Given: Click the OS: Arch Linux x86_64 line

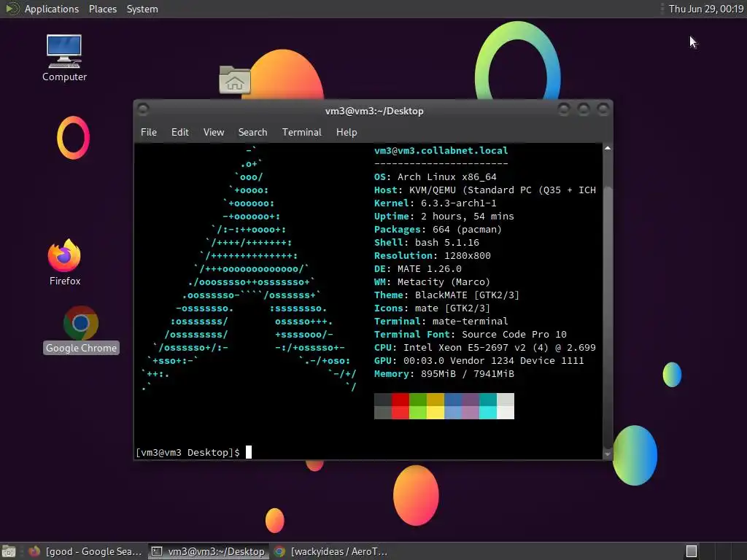Looking at the screenshot, I should click(435, 176).
